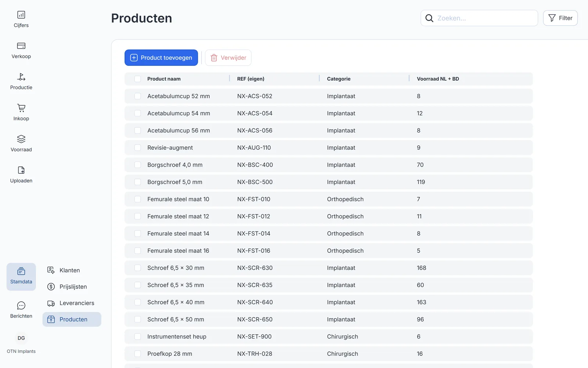Check the Proefkop 28 mm checkbox

(137, 354)
